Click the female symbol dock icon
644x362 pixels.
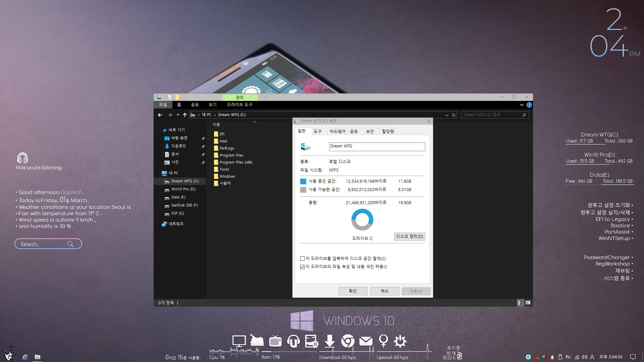coord(383,341)
